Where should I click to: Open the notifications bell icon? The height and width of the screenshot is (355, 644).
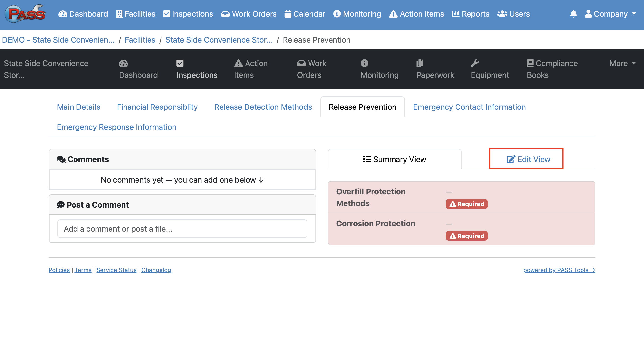(573, 14)
